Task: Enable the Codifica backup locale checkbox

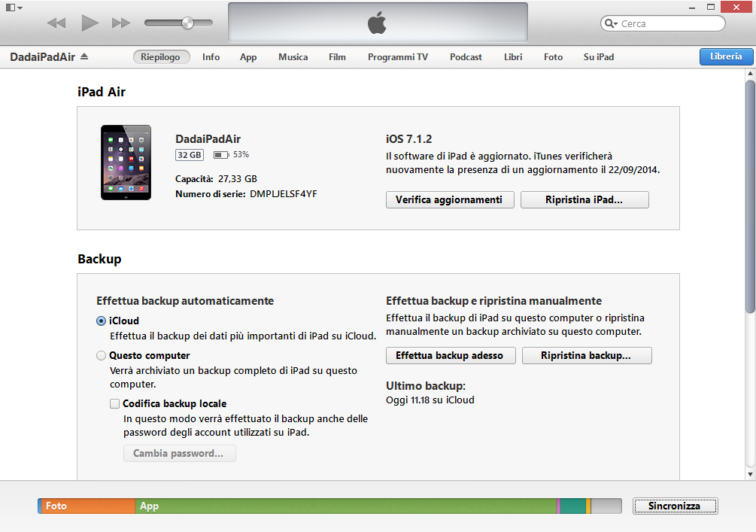Action: 115,403
